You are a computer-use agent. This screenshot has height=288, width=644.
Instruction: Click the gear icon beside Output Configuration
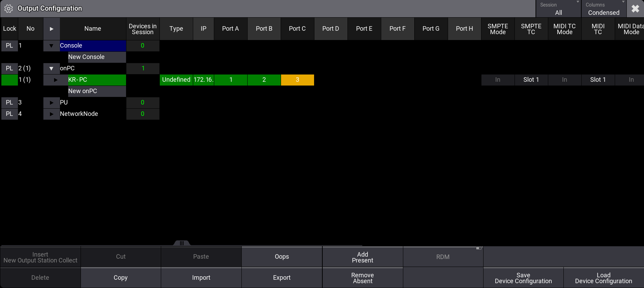click(x=9, y=9)
